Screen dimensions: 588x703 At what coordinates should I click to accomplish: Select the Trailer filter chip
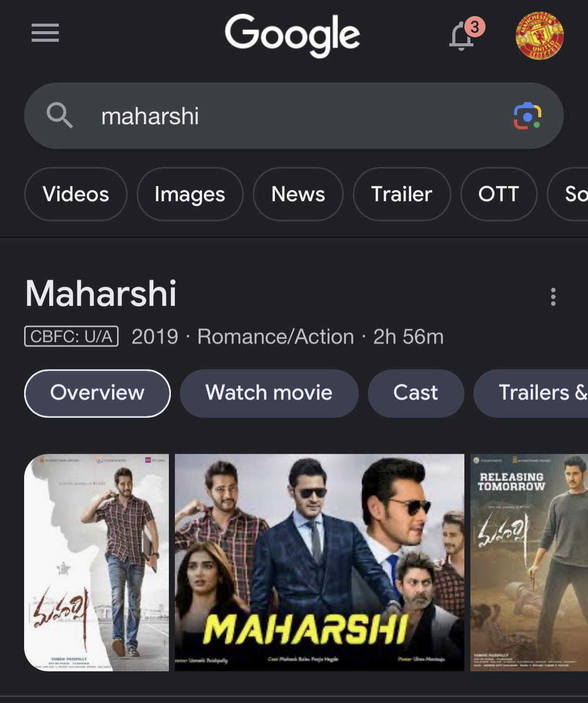402,194
